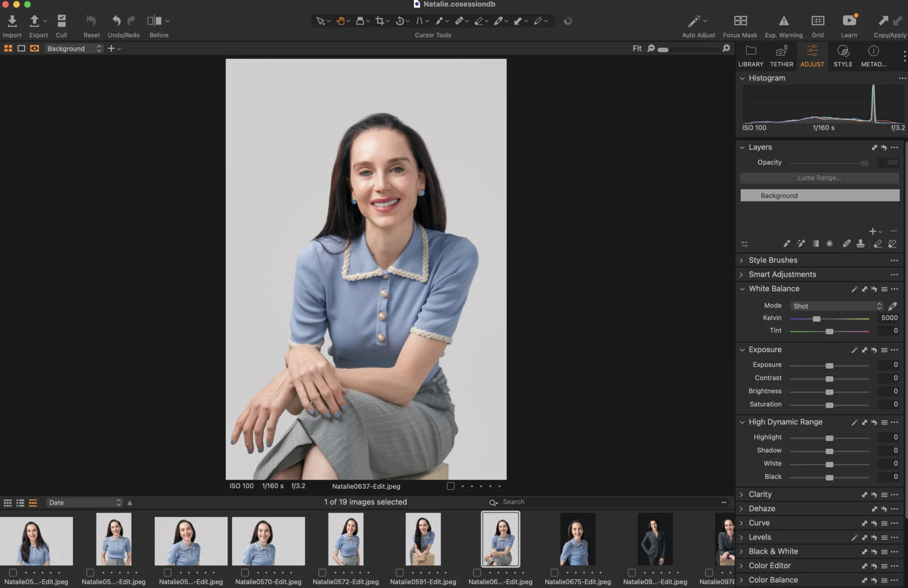Switch to single image viewer mode
The height and width of the screenshot is (588, 908).
pos(21,48)
